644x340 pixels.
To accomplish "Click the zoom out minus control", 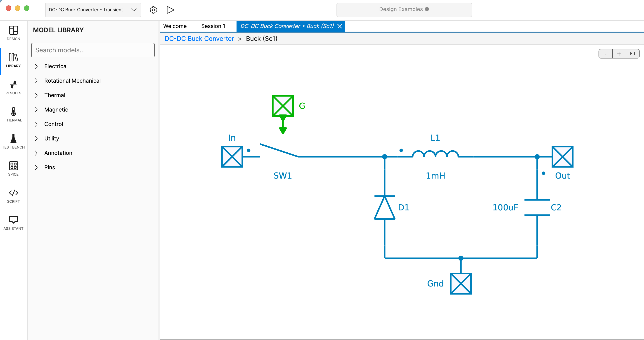I will point(605,54).
